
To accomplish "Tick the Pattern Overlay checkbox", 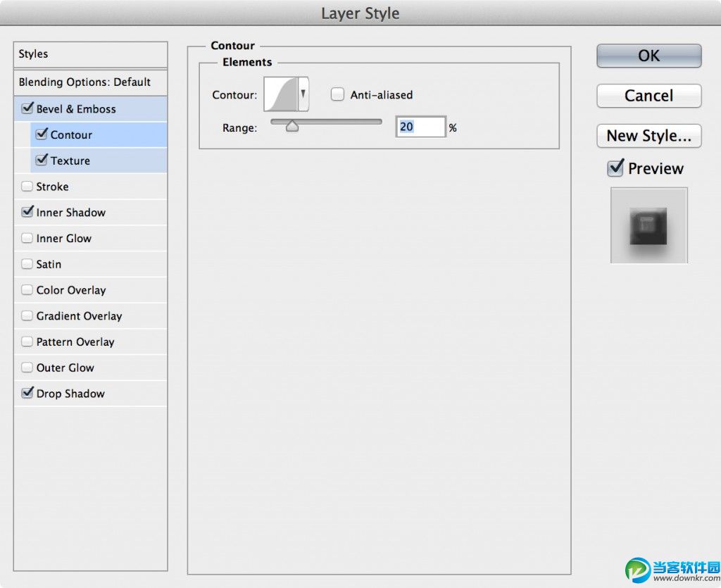I will tap(27, 342).
